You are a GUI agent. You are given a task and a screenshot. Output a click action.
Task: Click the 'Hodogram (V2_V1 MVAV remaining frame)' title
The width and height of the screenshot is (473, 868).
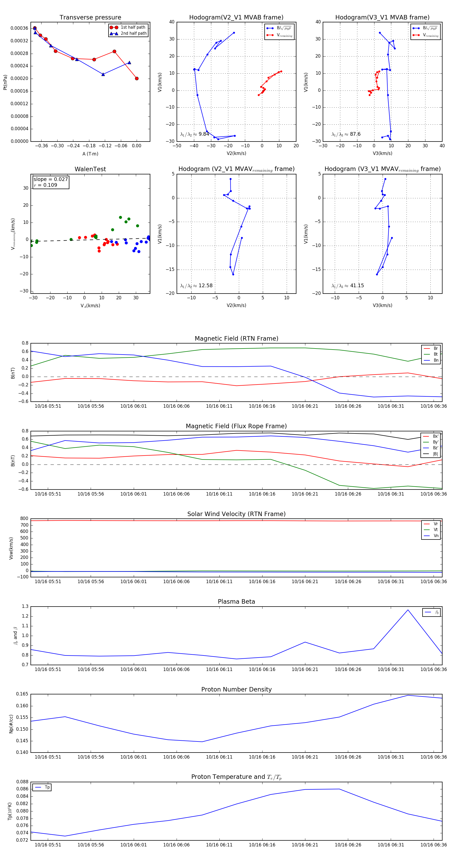pyautogui.click(x=236, y=169)
